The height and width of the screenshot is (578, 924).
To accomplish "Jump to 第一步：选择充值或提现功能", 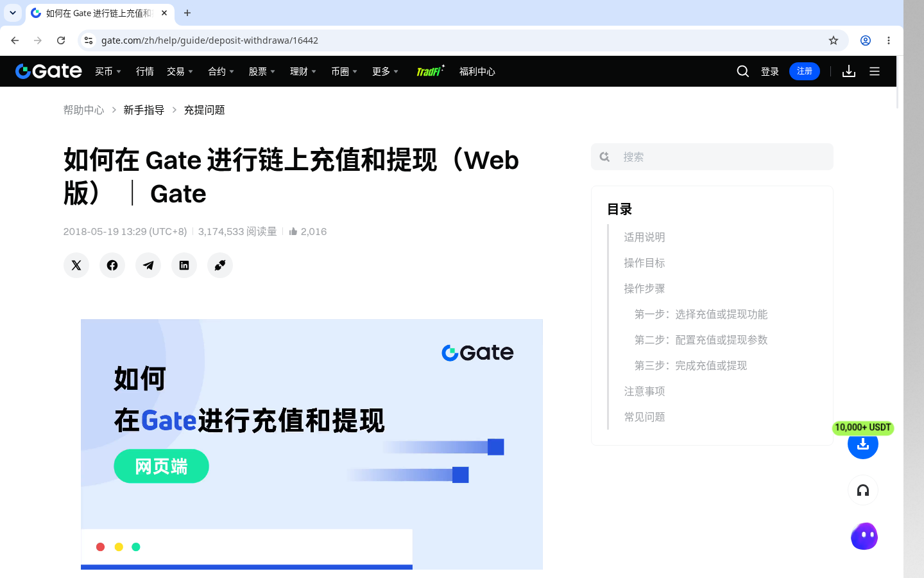I will coord(701,314).
